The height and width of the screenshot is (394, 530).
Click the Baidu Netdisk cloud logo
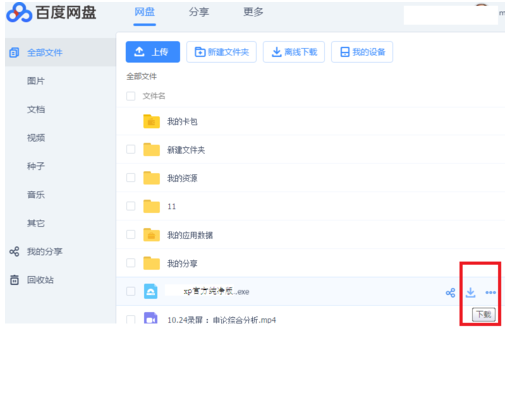tap(19, 13)
